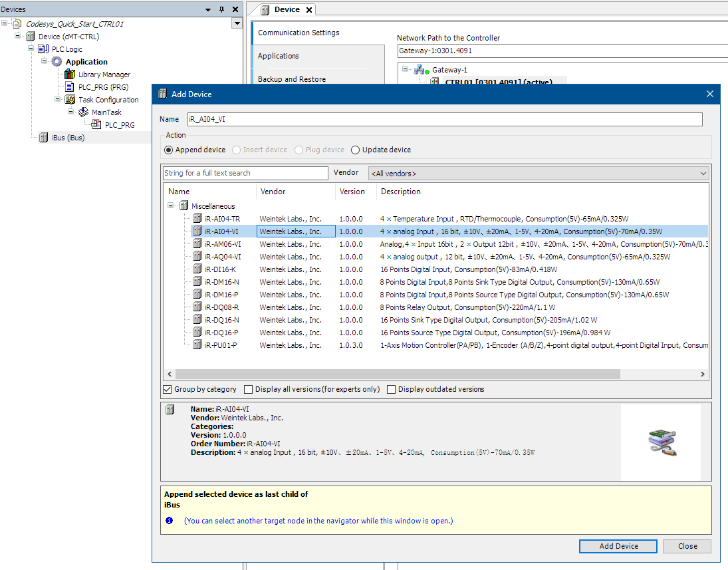Click the iR-AI04-TR module icon
728x570 pixels.
click(x=197, y=218)
